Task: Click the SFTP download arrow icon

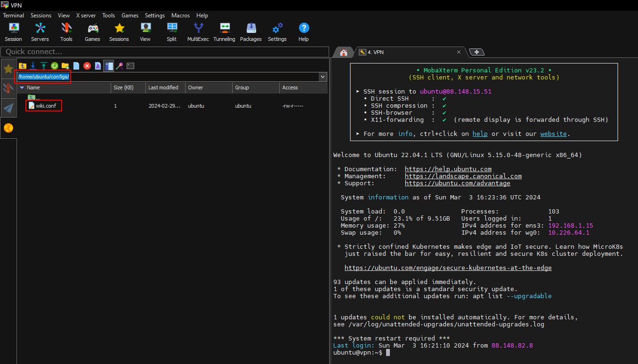Action: click(33, 66)
